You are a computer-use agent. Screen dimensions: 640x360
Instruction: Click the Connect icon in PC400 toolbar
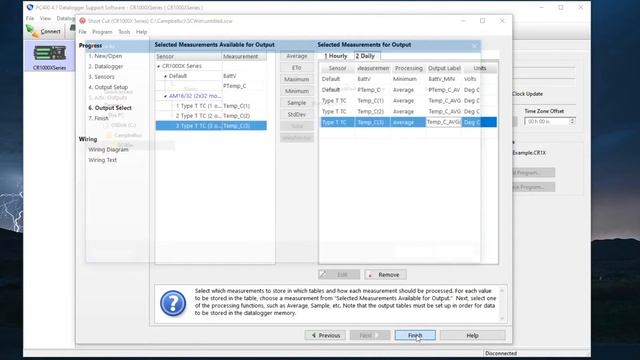33,31
